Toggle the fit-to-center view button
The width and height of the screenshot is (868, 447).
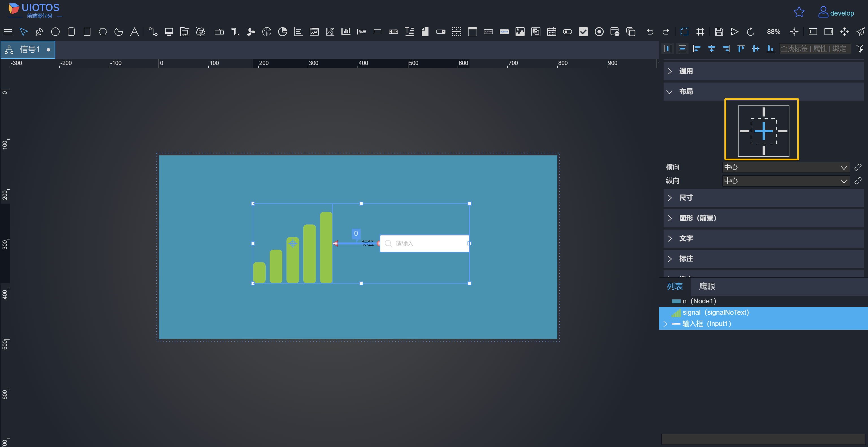[x=794, y=32]
